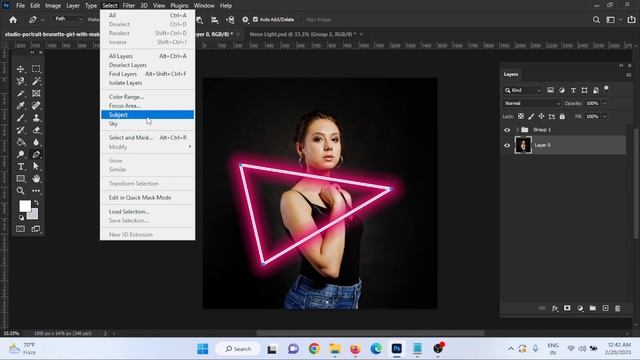
Task: Toggle type layer filter T icon
Action: [573, 90]
